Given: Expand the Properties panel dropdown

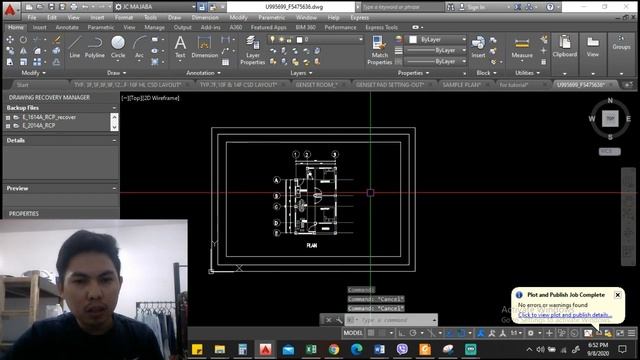Looking at the screenshot, I should (x=413, y=73).
